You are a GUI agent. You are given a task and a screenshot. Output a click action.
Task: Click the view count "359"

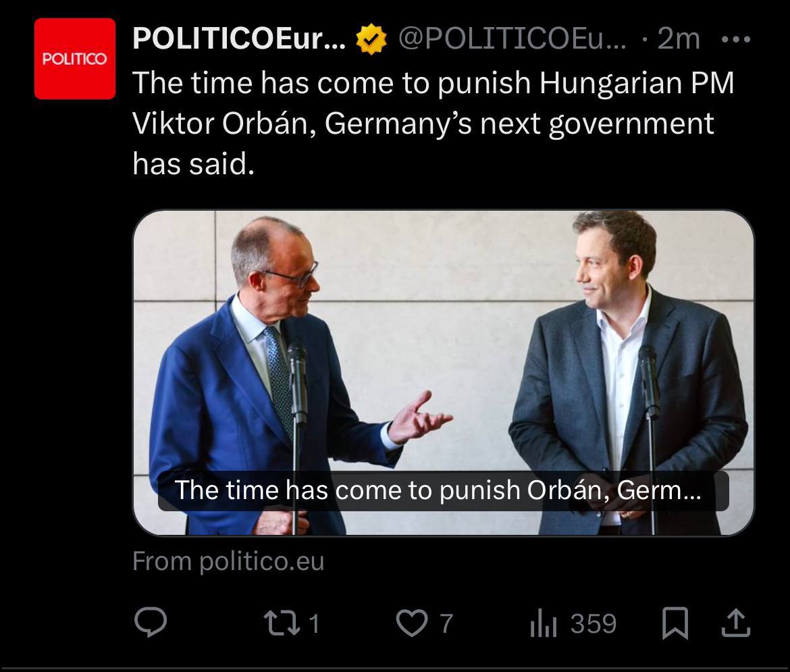(593, 623)
